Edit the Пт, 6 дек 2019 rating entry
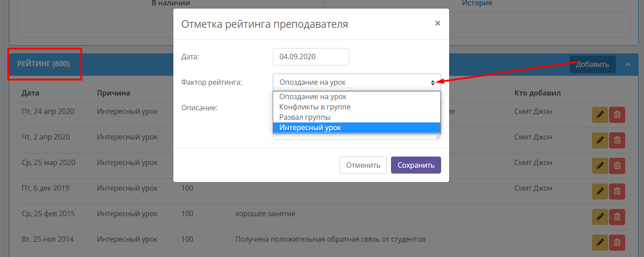The height and width of the screenshot is (257, 644). click(x=600, y=192)
